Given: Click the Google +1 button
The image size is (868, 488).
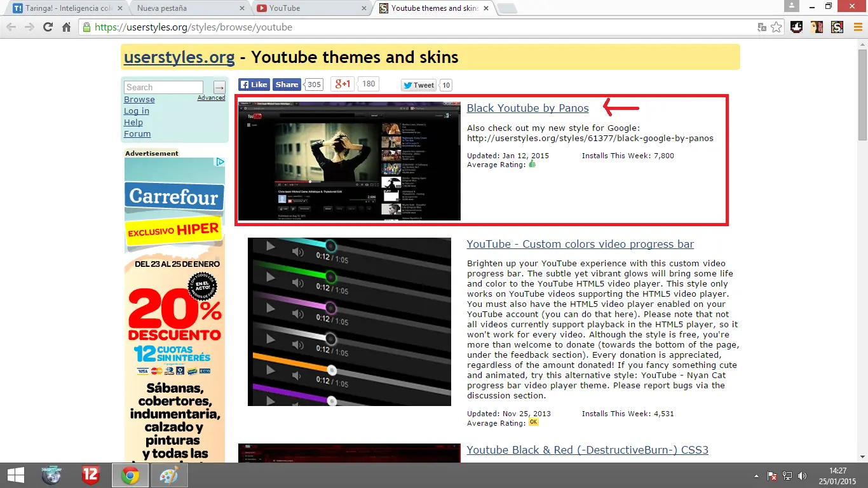Looking at the screenshot, I should point(342,84).
